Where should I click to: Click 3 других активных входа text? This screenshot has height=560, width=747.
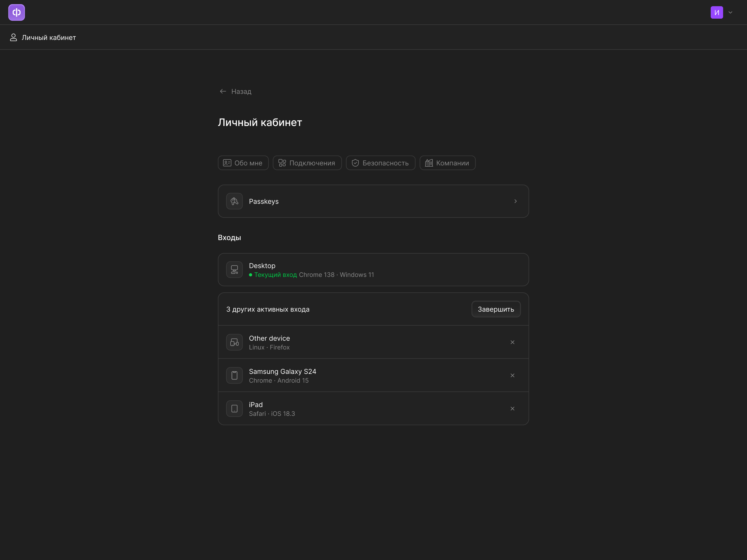(x=268, y=309)
